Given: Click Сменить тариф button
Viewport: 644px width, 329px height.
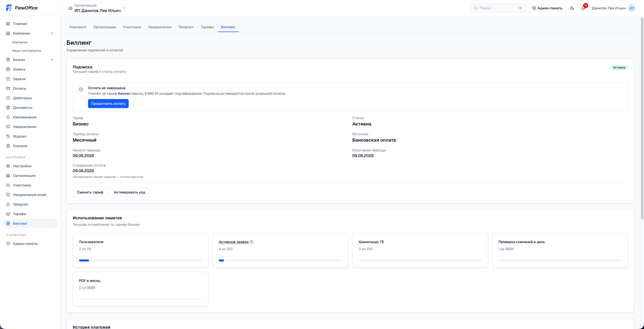Looking at the screenshot, I should [x=90, y=192].
